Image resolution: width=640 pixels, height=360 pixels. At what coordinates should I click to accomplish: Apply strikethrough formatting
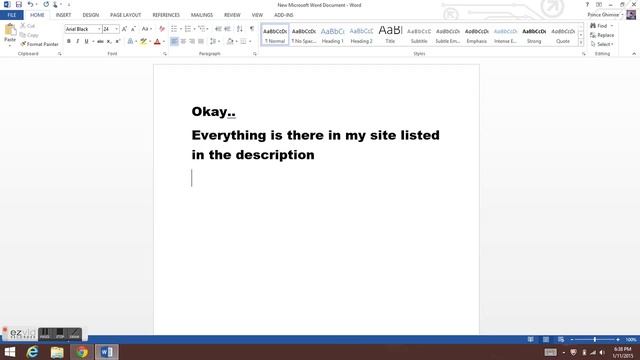click(100, 41)
